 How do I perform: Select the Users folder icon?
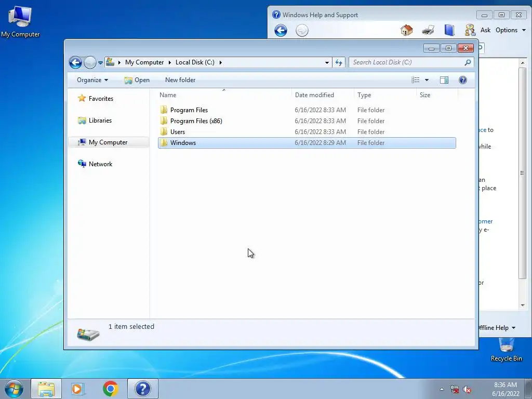click(x=164, y=131)
